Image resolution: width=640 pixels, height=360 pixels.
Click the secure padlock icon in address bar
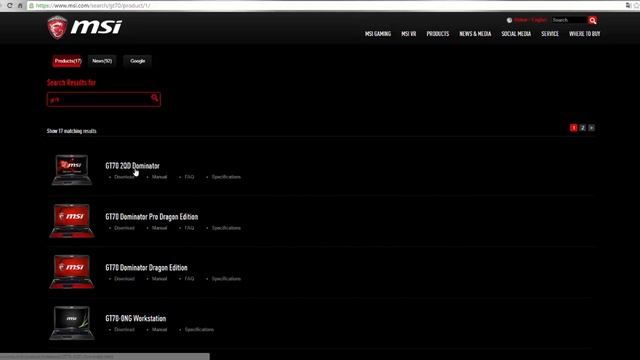31,5
